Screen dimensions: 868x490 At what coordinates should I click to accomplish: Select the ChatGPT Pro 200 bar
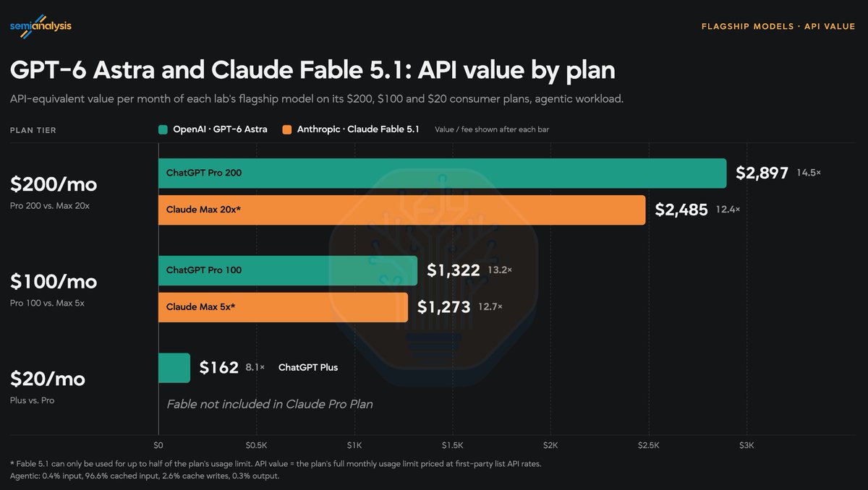coord(442,173)
